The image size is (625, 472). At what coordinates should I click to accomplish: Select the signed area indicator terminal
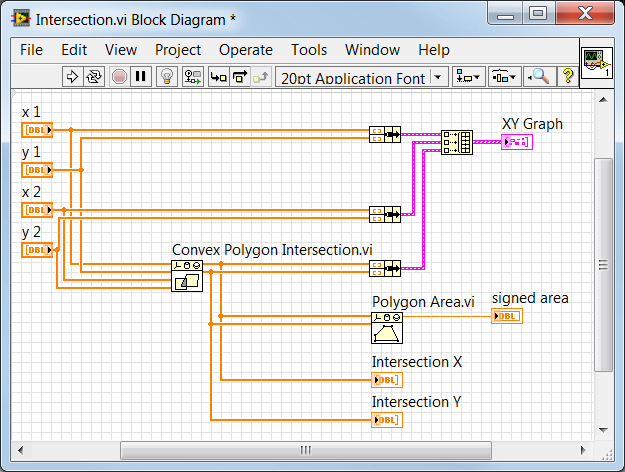tap(507, 316)
